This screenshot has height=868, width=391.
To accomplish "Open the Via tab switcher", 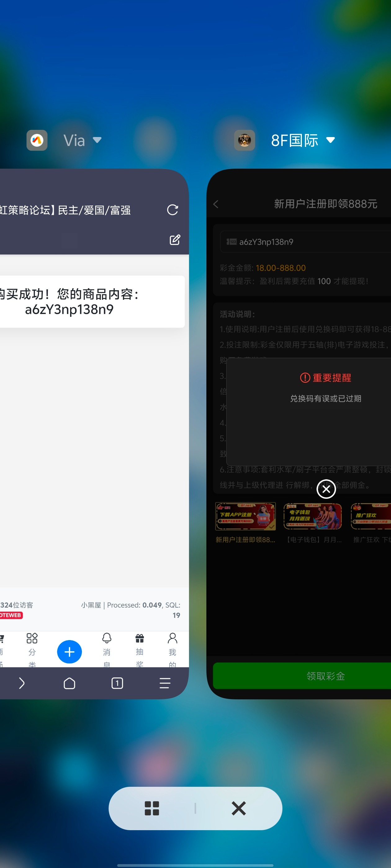I will click(x=117, y=683).
